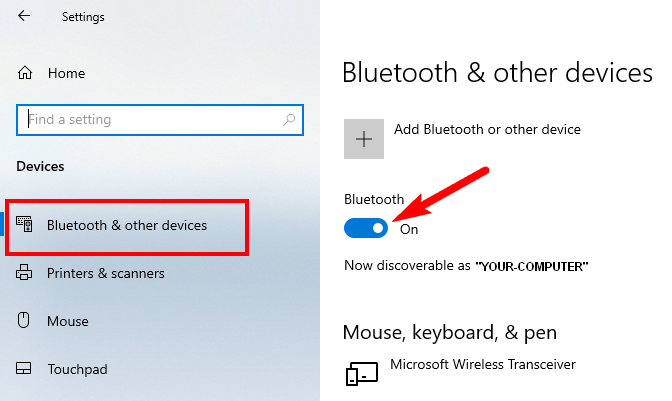Open Printers & scanners settings
Screen dimensions: 672x401
pos(106,273)
